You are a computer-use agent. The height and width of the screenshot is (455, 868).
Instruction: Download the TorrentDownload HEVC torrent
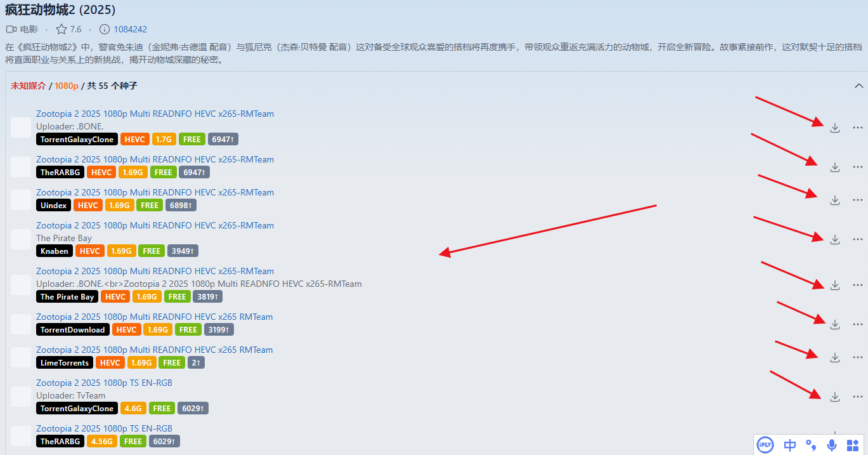click(x=834, y=324)
